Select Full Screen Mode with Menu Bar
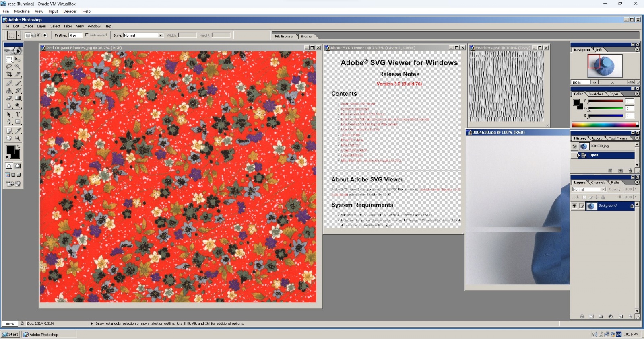 (13, 175)
